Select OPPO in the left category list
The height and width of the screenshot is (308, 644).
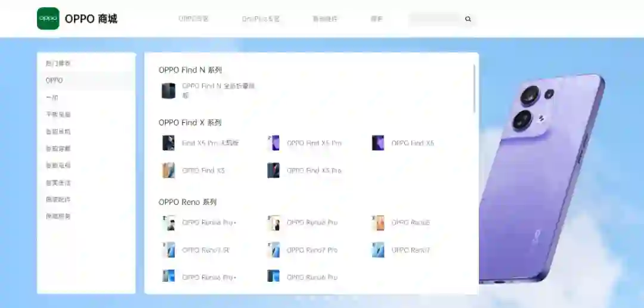point(86,80)
